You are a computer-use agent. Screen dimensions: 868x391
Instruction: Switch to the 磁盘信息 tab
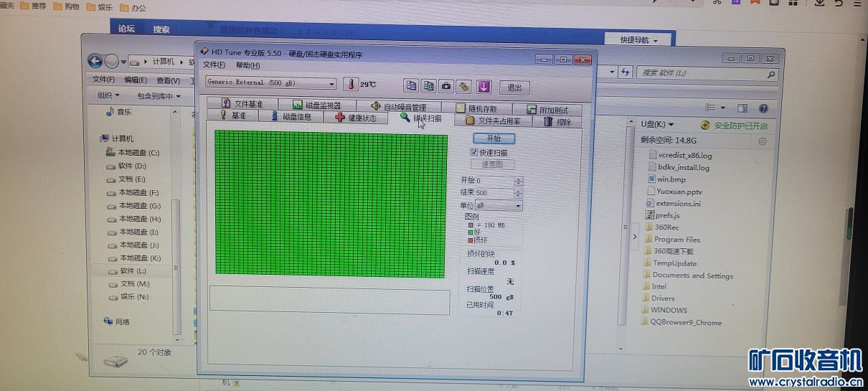coord(291,116)
